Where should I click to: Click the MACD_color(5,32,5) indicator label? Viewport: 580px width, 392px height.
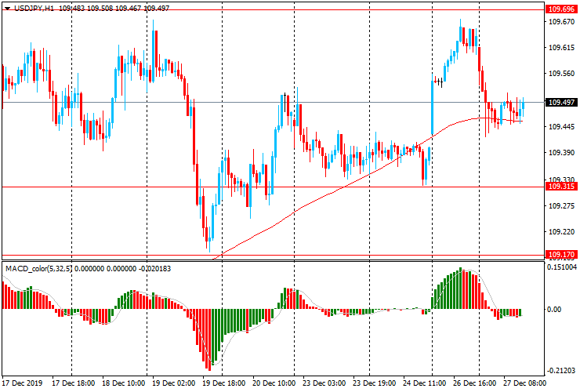click(x=49, y=269)
